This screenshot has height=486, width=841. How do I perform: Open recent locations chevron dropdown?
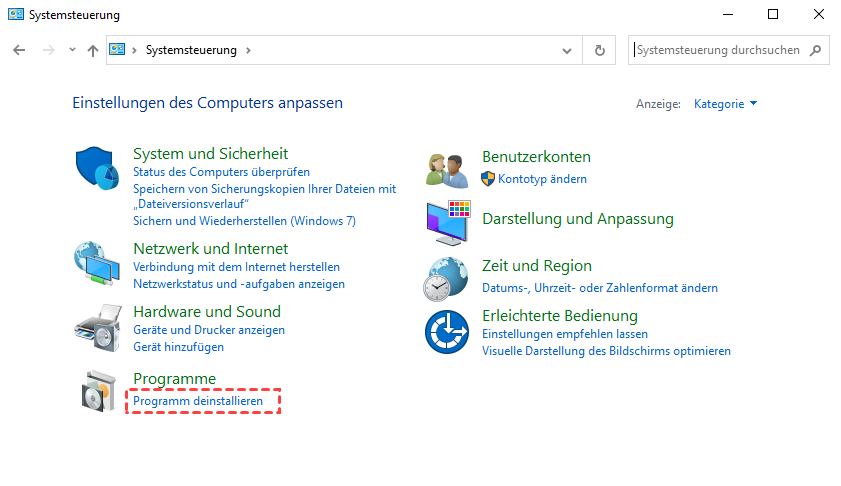click(72, 50)
